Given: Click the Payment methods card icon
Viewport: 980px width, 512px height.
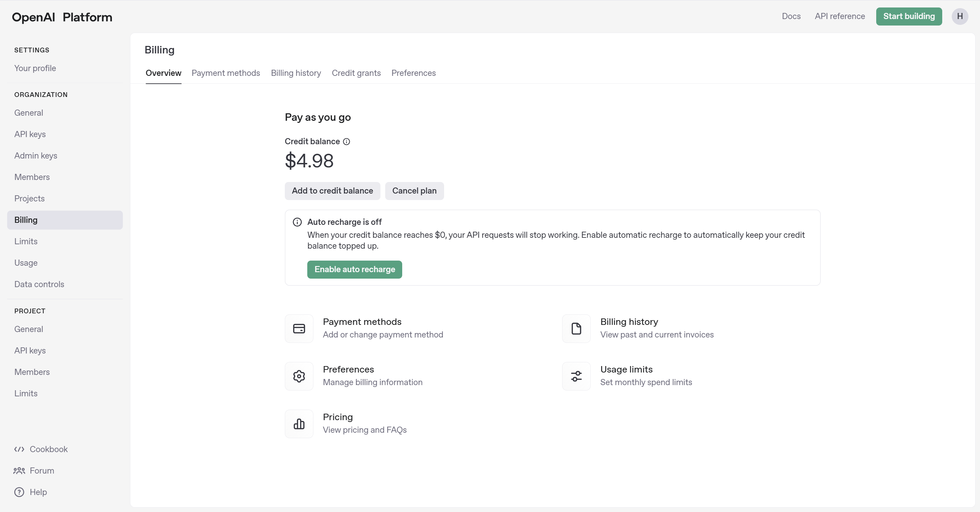Looking at the screenshot, I should pos(299,328).
